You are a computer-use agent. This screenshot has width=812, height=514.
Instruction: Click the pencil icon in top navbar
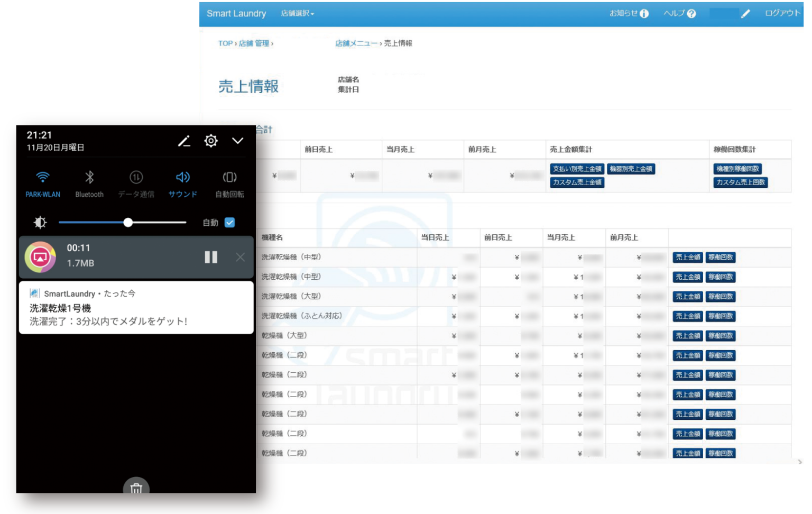745,14
